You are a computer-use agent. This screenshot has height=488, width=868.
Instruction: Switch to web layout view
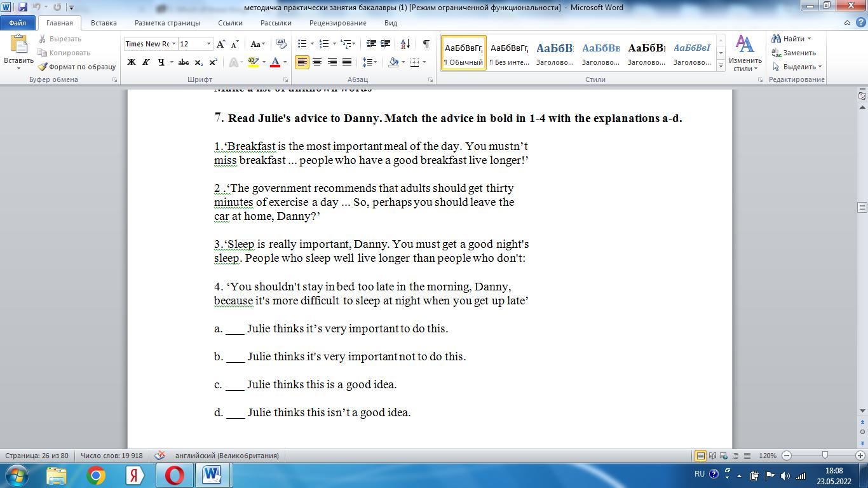click(x=724, y=456)
